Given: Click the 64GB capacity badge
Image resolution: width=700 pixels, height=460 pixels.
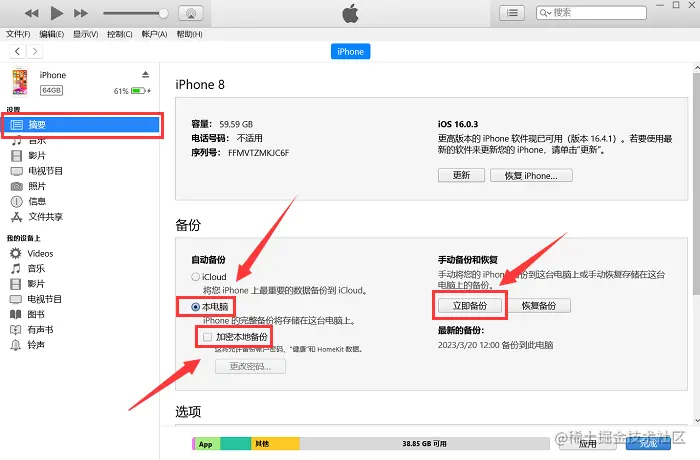Looking at the screenshot, I should pos(51,90).
